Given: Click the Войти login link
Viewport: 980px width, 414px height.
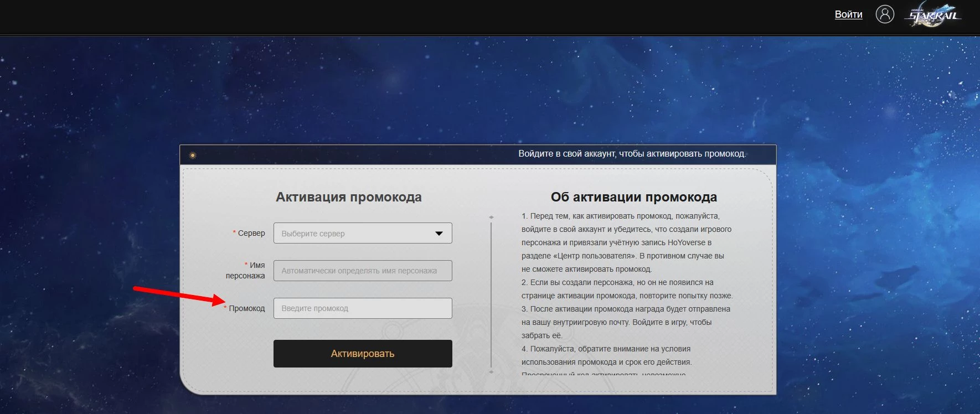Looking at the screenshot, I should 848,14.
